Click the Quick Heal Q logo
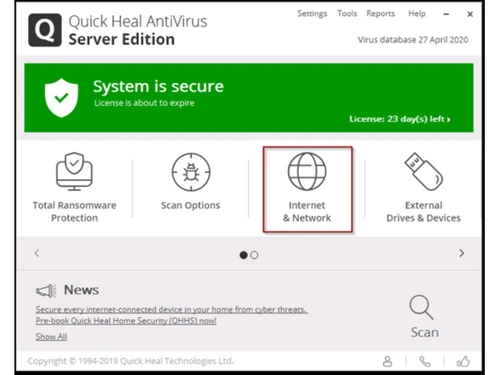Image resolution: width=500 pixels, height=375 pixels. [x=45, y=30]
